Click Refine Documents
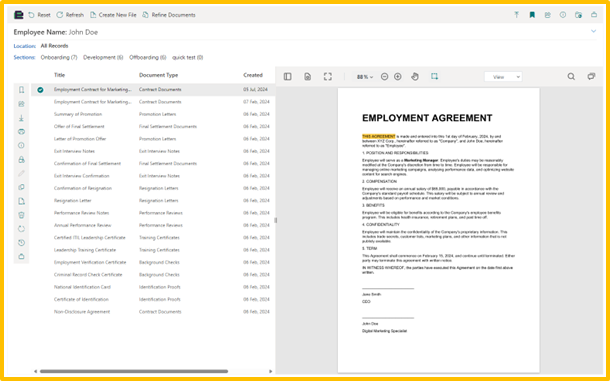Image resolution: width=610 pixels, height=381 pixels. click(168, 15)
